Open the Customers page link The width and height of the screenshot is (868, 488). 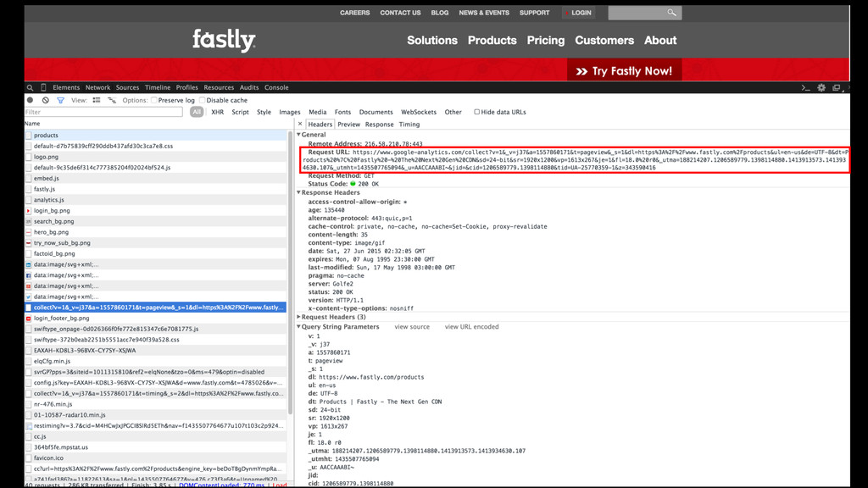[x=604, y=40]
